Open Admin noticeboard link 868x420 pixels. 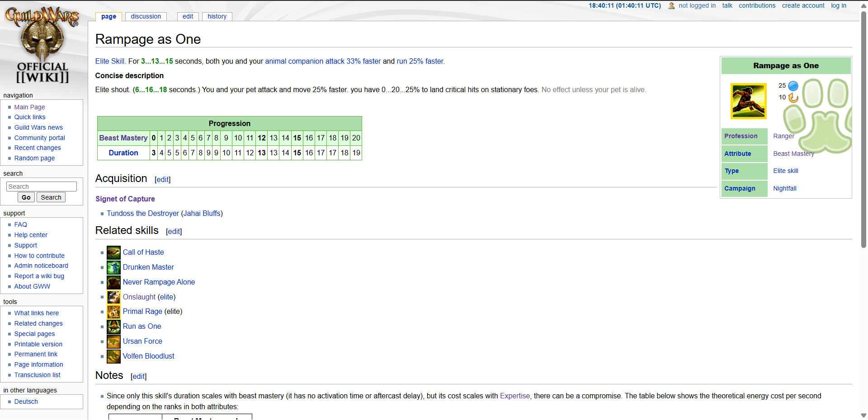tap(41, 266)
